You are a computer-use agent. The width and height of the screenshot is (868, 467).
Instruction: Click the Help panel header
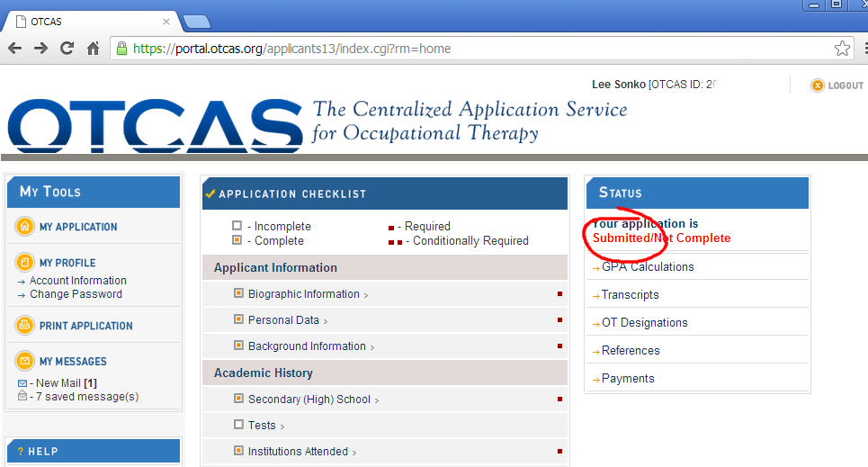pyautogui.click(x=94, y=451)
